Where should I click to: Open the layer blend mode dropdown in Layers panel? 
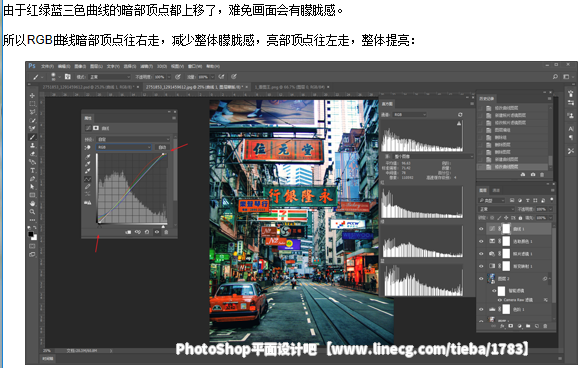coord(497,209)
